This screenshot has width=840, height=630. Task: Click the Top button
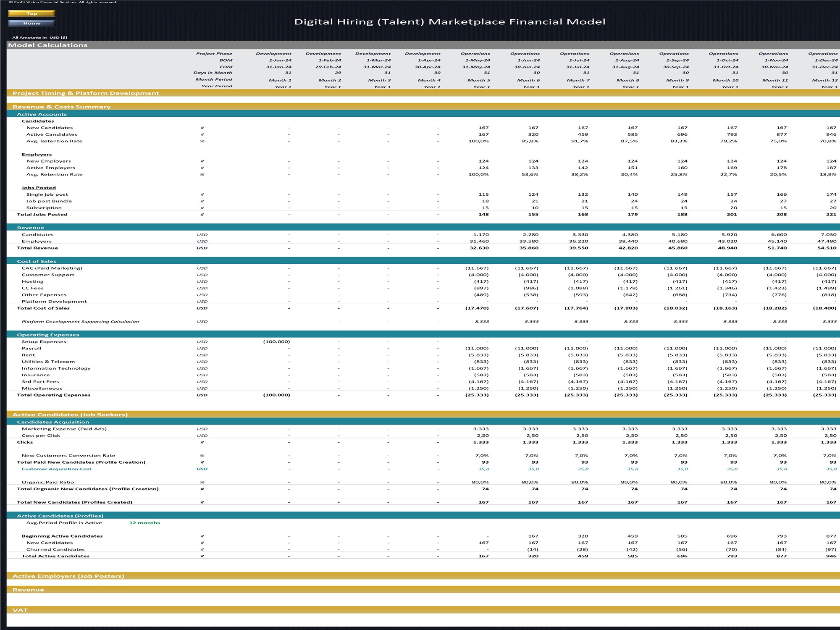click(x=31, y=13)
